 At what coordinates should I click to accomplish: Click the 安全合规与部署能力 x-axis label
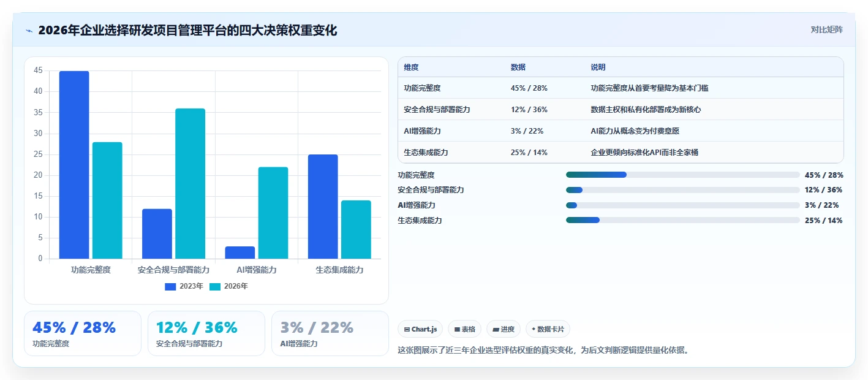[x=173, y=270]
